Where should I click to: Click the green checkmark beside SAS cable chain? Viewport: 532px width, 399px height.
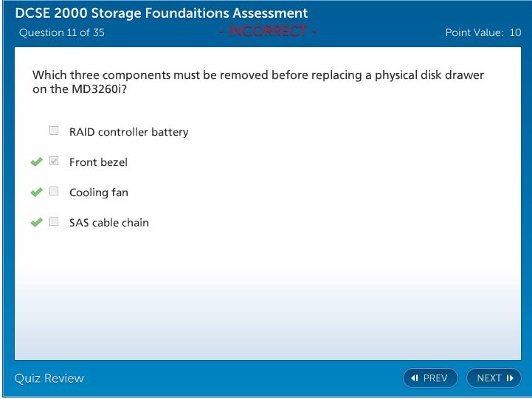click(x=36, y=223)
